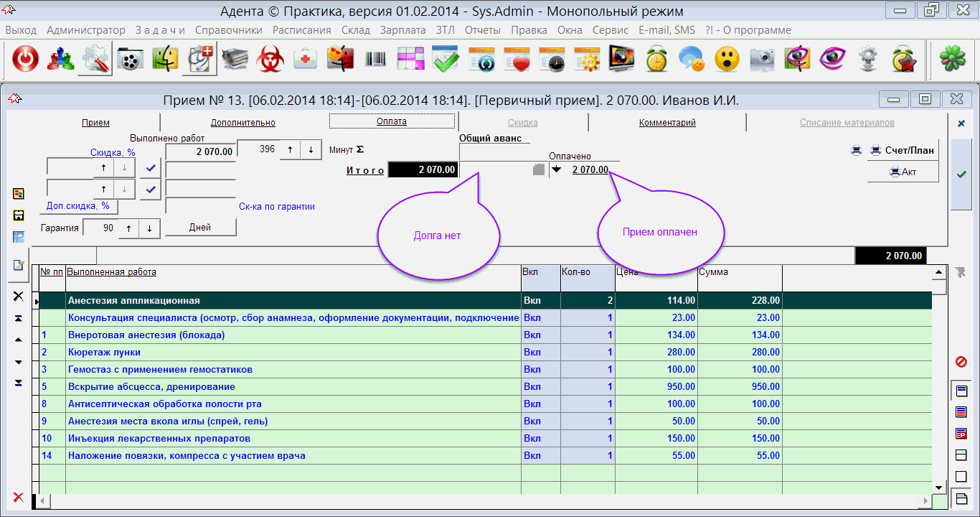Increase the Гарантия days value with up arrow
The width and height of the screenshot is (980, 517).
point(128,228)
